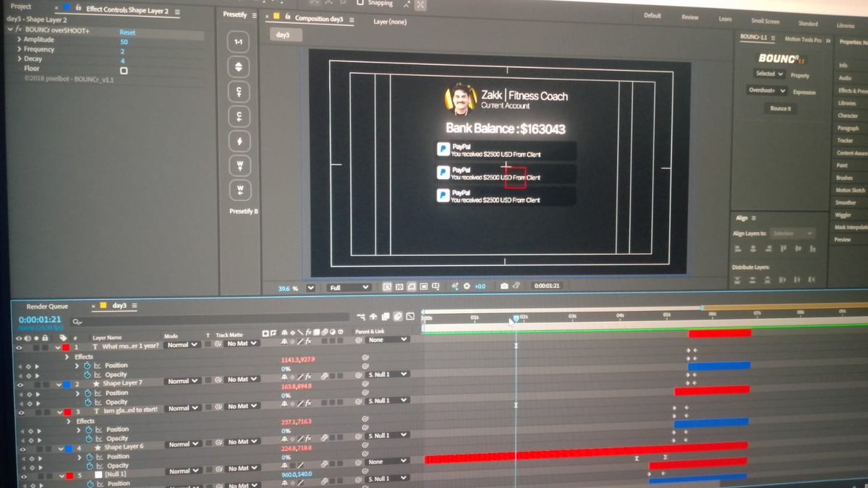Toggle the fx switch for BOUNCr overSHOOT+ effect
The height and width of the screenshot is (488, 868).
tap(18, 30)
